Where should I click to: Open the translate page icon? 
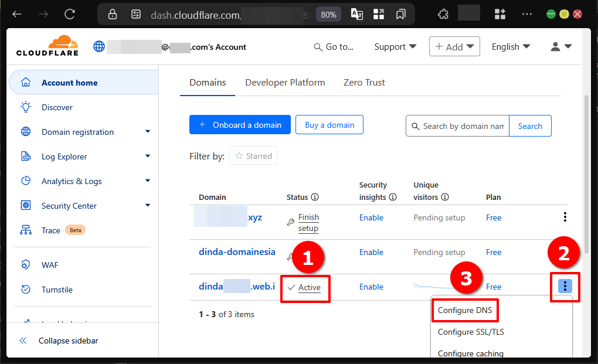[356, 15]
